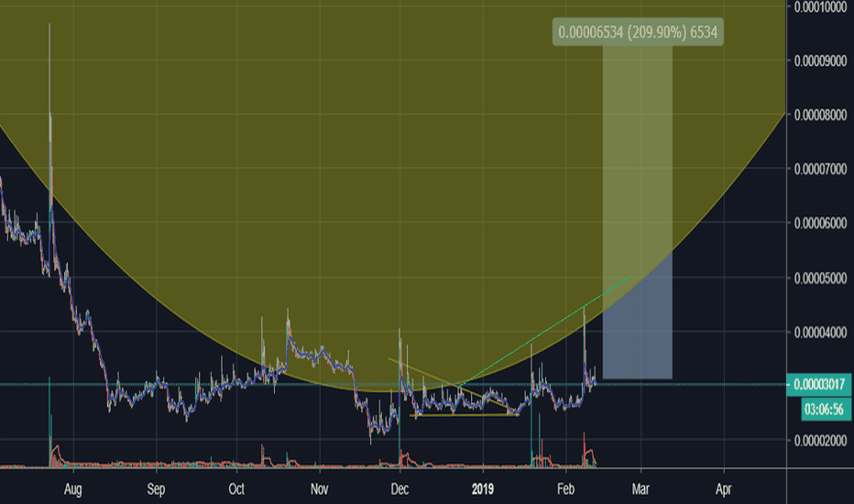Screen dimensions: 854x504
Task: Click the 0.00008000 price axis label
Action: (820, 115)
